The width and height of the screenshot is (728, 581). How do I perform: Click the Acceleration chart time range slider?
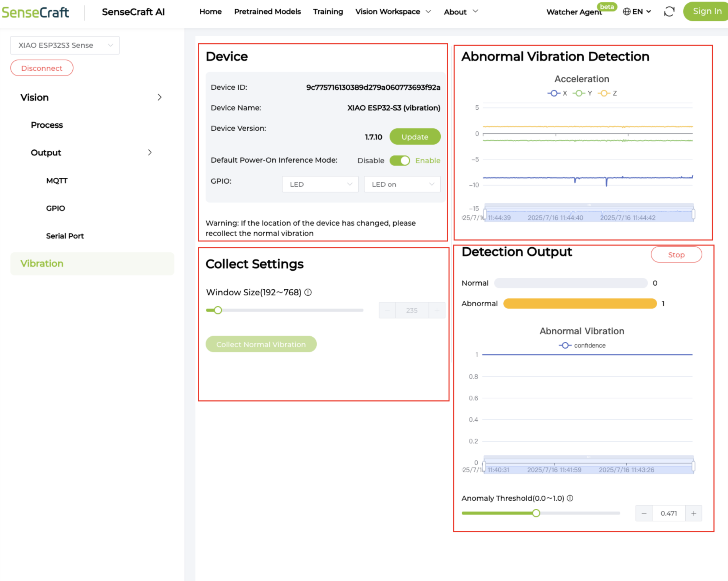tap(589, 213)
